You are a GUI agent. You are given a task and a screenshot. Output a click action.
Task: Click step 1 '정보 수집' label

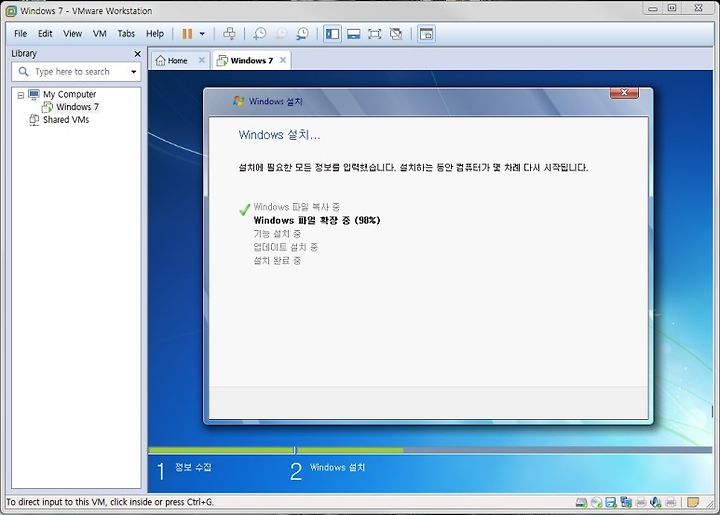pyautogui.click(x=193, y=467)
